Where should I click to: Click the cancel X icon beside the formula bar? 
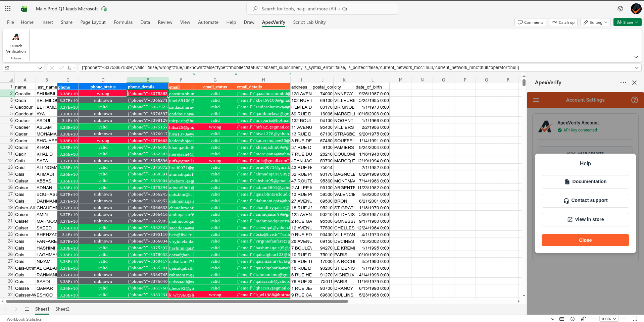pyautogui.click(x=52, y=67)
